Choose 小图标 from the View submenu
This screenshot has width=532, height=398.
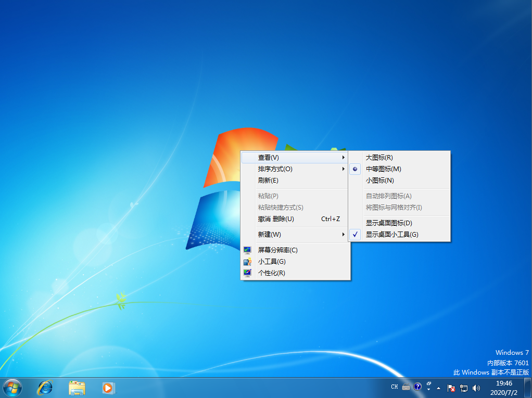pyautogui.click(x=378, y=180)
